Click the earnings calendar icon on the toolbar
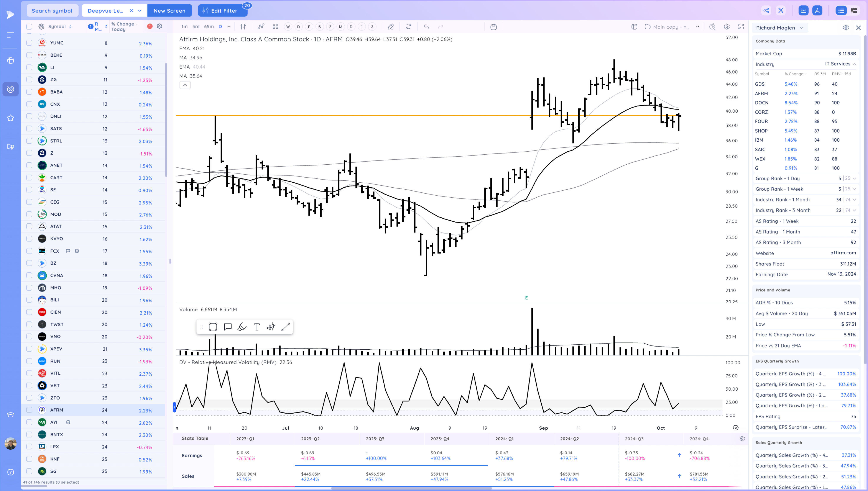The height and width of the screenshot is (491, 868). tap(493, 26)
